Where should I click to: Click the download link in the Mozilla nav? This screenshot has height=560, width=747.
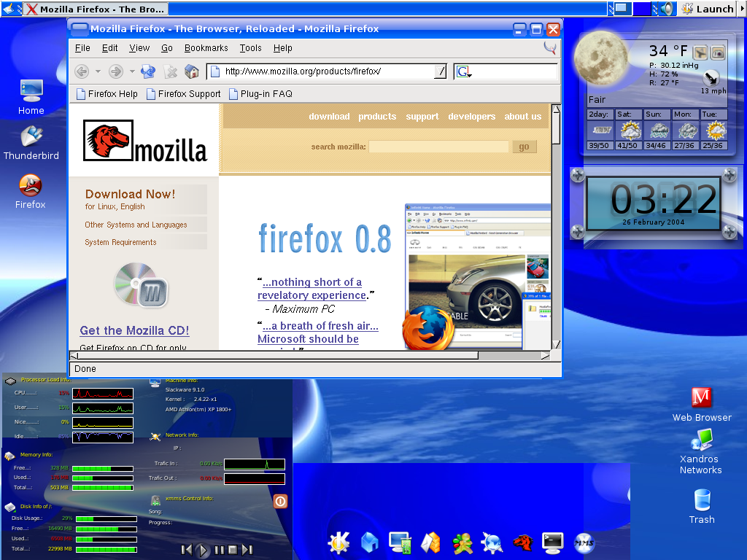pyautogui.click(x=329, y=116)
